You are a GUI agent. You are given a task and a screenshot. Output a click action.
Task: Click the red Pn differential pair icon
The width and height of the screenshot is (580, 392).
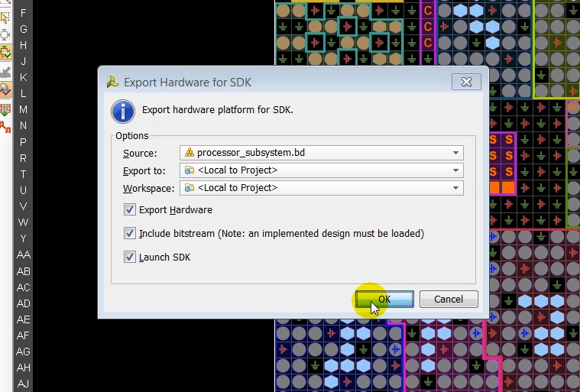[x=5, y=127]
